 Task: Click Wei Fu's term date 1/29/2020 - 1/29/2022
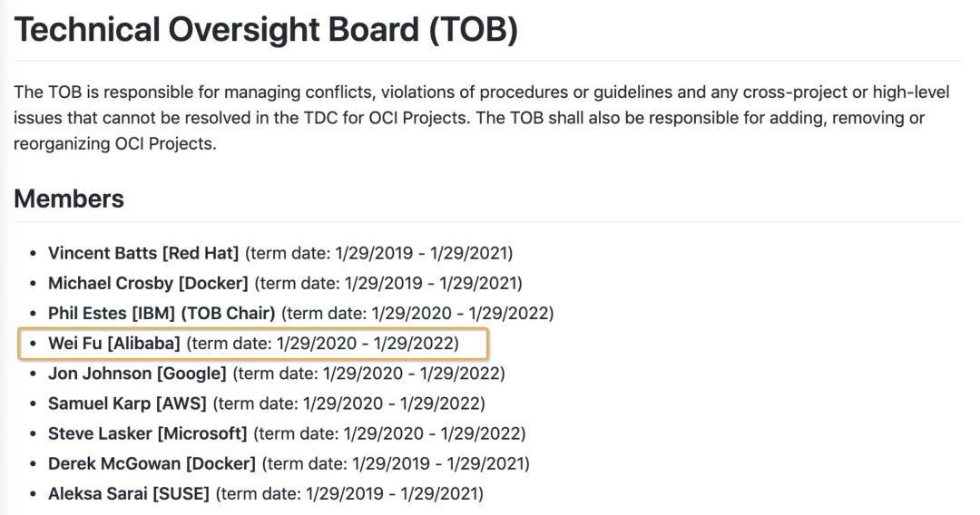coord(322,344)
